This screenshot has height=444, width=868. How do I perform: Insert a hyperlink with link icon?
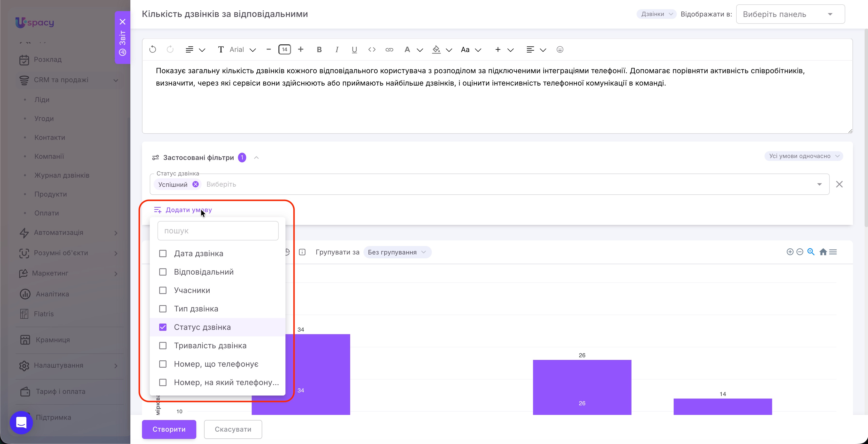point(389,49)
